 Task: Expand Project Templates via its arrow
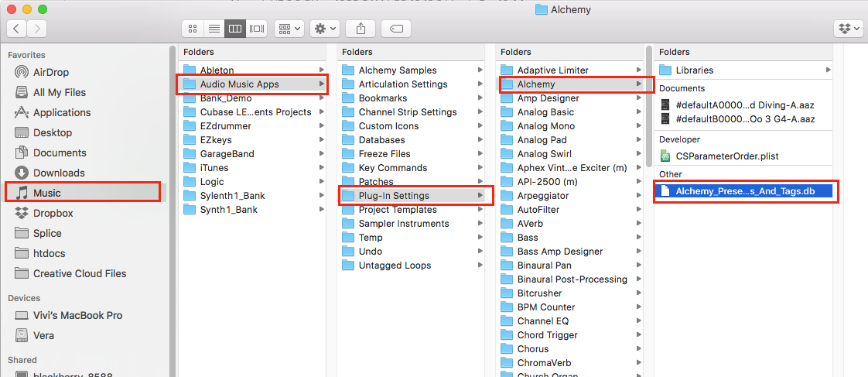[x=480, y=210]
